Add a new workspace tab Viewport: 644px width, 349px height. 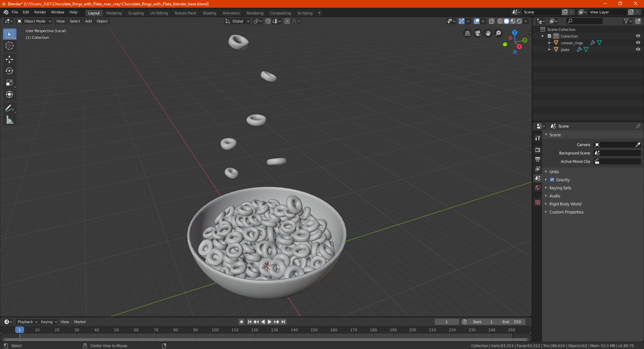pos(319,13)
